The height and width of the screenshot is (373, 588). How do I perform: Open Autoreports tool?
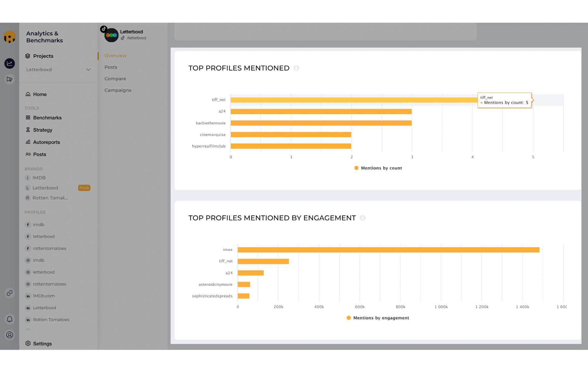(x=43, y=142)
